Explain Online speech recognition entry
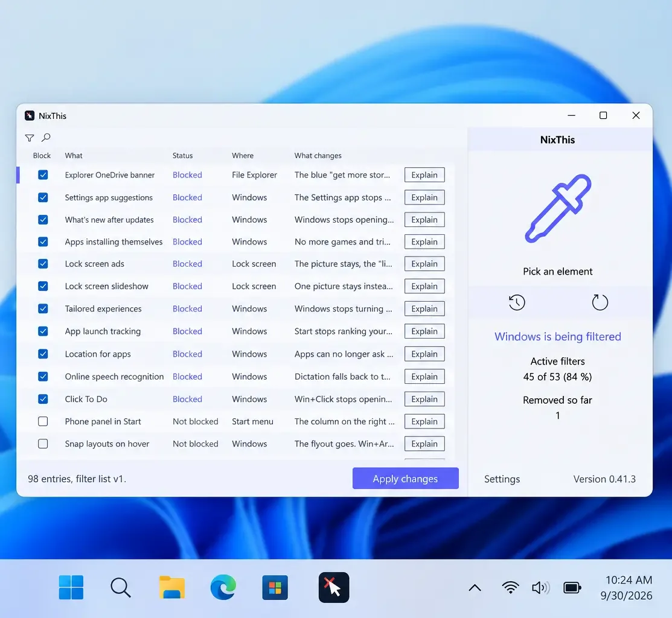Screen dimensions: 672x618 [424, 377]
